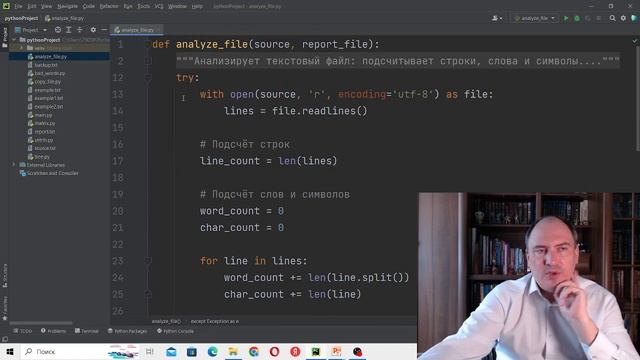Toggle the Project vertical side tab
640x360 pixels.
(5, 37)
